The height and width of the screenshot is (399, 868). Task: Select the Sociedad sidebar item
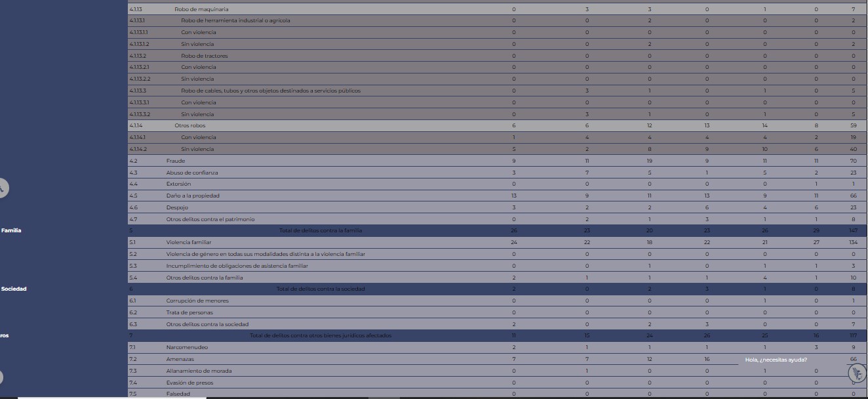tap(14, 289)
